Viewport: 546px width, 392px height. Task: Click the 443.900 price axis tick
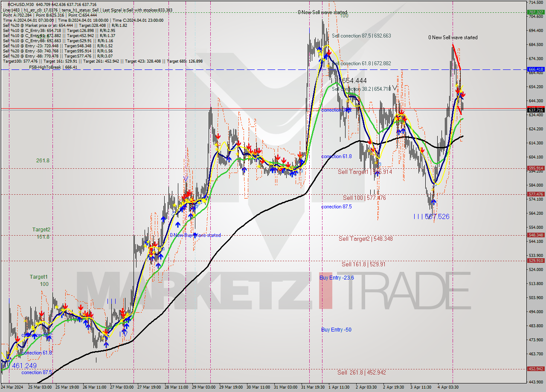coord(536,382)
